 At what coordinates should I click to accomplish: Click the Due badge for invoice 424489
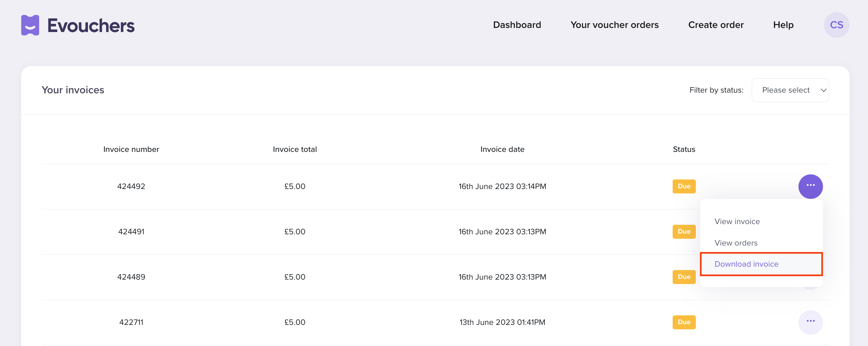(684, 277)
